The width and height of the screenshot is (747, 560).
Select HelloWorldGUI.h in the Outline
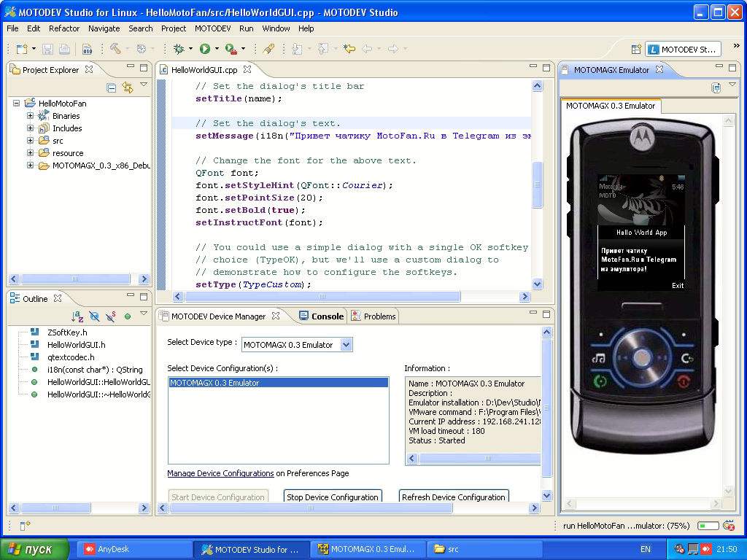(76, 345)
